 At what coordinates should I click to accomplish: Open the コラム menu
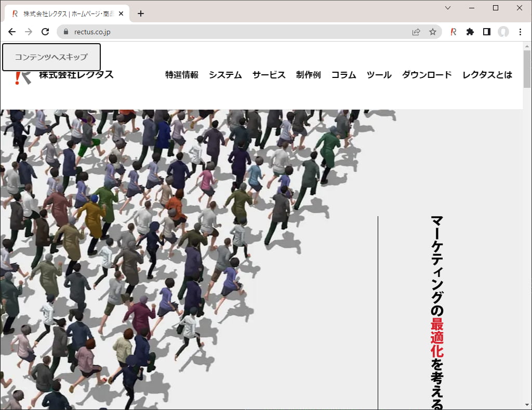pyautogui.click(x=344, y=75)
